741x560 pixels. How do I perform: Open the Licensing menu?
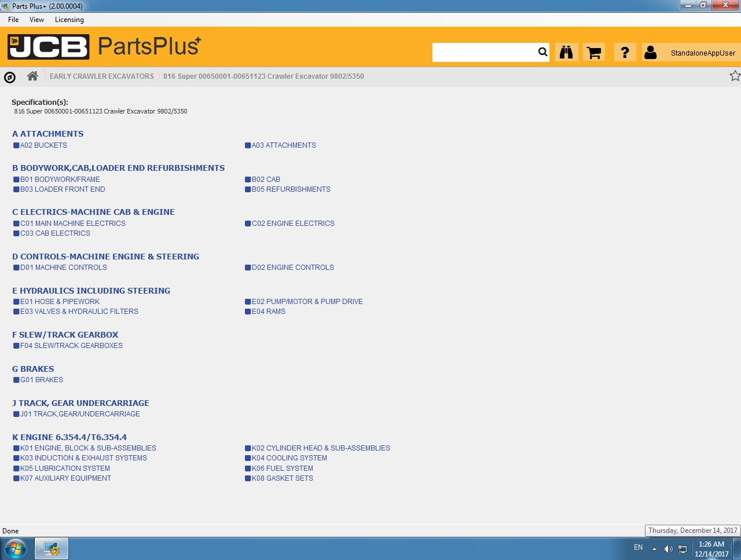(x=69, y=20)
